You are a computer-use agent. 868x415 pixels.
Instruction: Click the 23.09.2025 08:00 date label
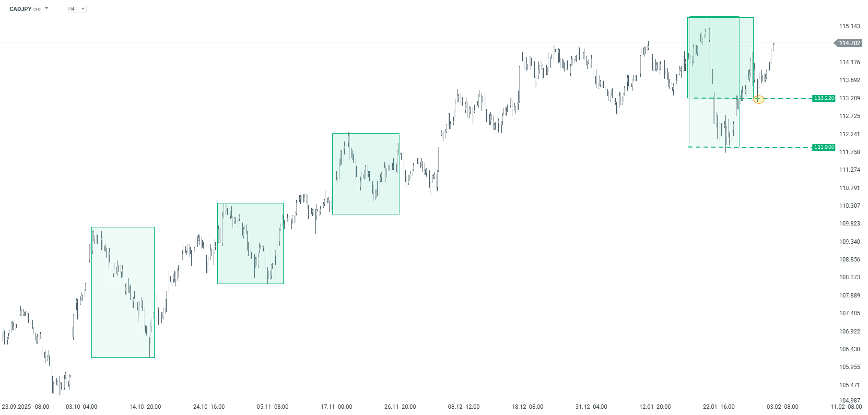25,407
